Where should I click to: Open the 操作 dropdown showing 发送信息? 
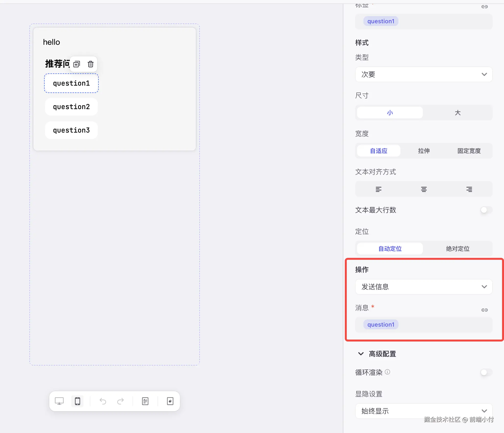[x=424, y=287]
